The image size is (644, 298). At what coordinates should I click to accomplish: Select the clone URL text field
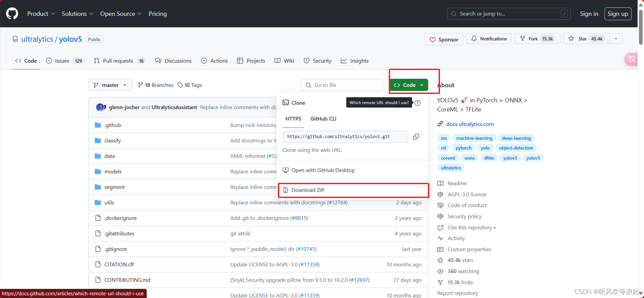345,137
